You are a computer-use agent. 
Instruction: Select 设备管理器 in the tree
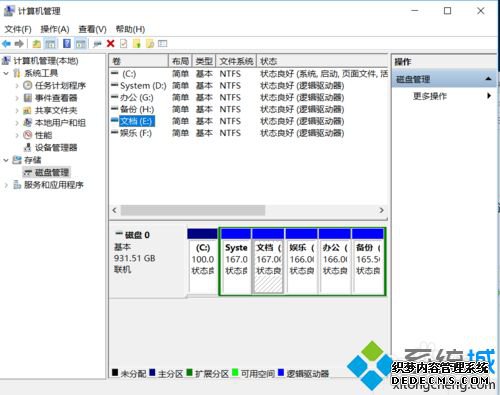pyautogui.click(x=56, y=147)
